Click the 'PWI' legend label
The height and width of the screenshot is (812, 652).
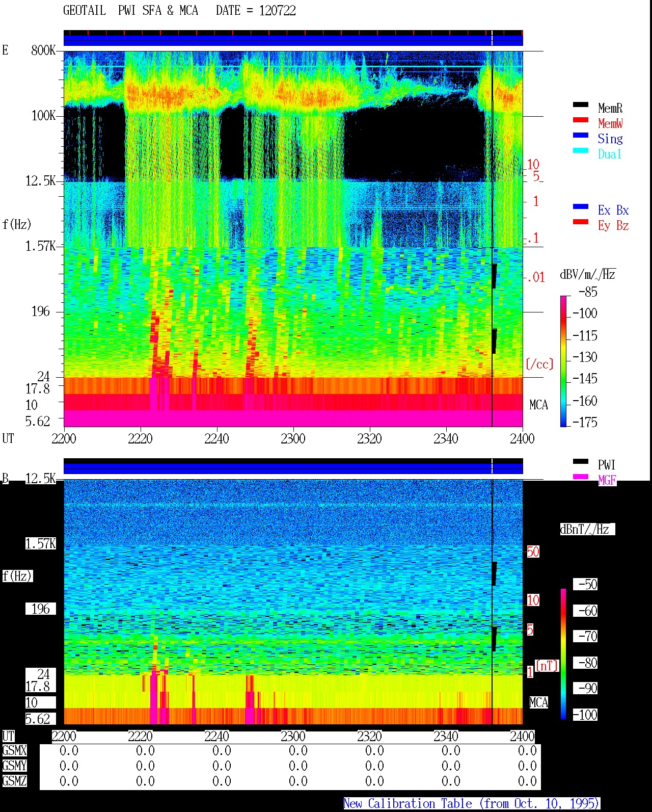[607, 465]
